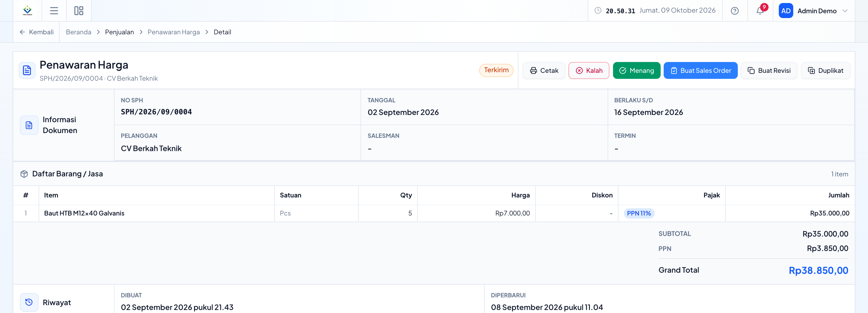
Task: Click the Detail breadcrumb
Action: [x=222, y=32]
